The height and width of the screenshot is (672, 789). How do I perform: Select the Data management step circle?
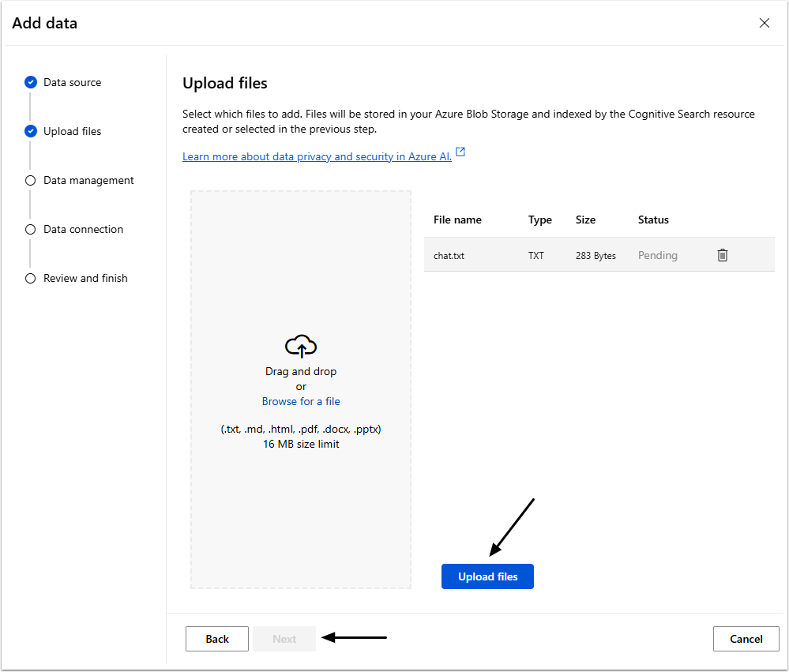point(31,180)
